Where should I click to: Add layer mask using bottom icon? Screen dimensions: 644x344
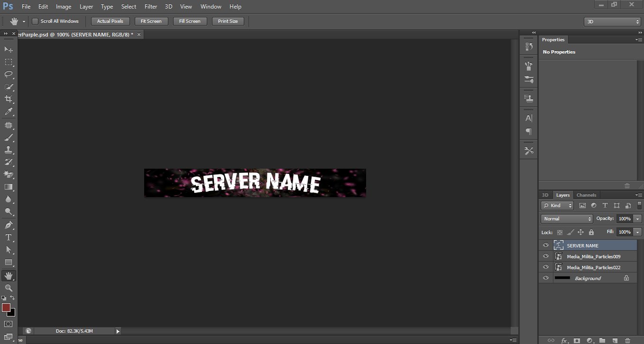point(577,341)
